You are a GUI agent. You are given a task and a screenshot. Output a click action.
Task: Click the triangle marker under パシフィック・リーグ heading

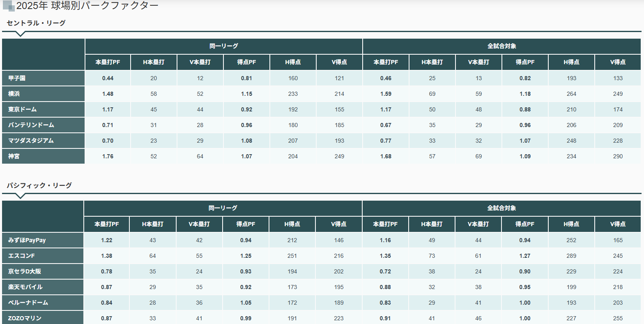point(20,196)
